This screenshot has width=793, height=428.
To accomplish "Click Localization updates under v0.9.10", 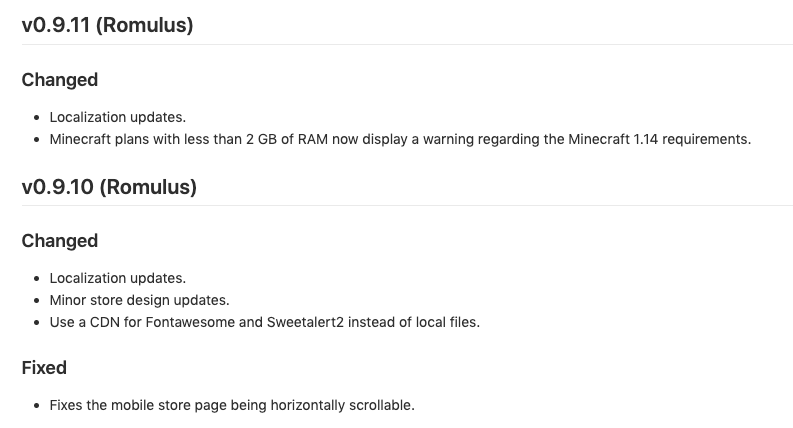I will (x=118, y=278).
